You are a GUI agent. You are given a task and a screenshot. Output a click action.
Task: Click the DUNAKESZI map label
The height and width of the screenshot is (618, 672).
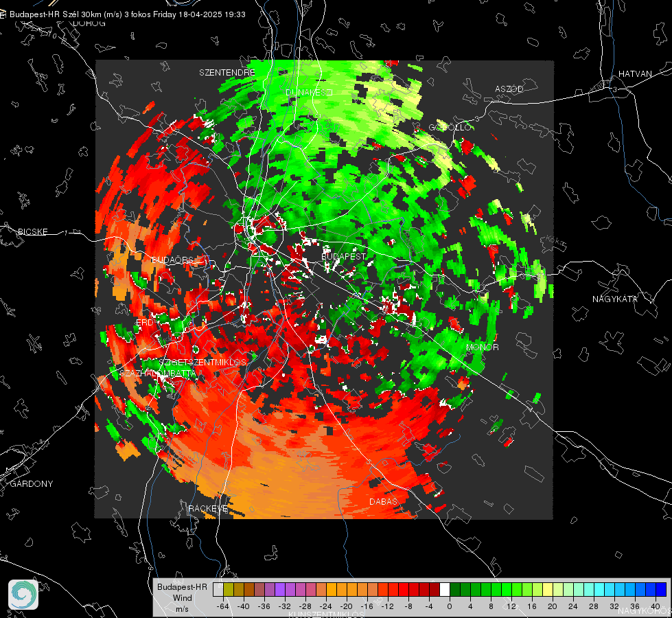tap(309, 92)
